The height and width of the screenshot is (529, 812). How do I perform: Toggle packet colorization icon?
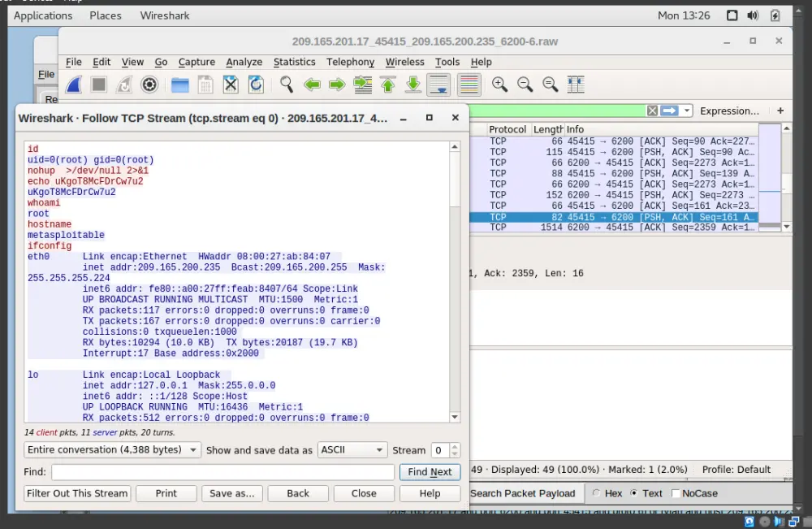[x=469, y=84]
